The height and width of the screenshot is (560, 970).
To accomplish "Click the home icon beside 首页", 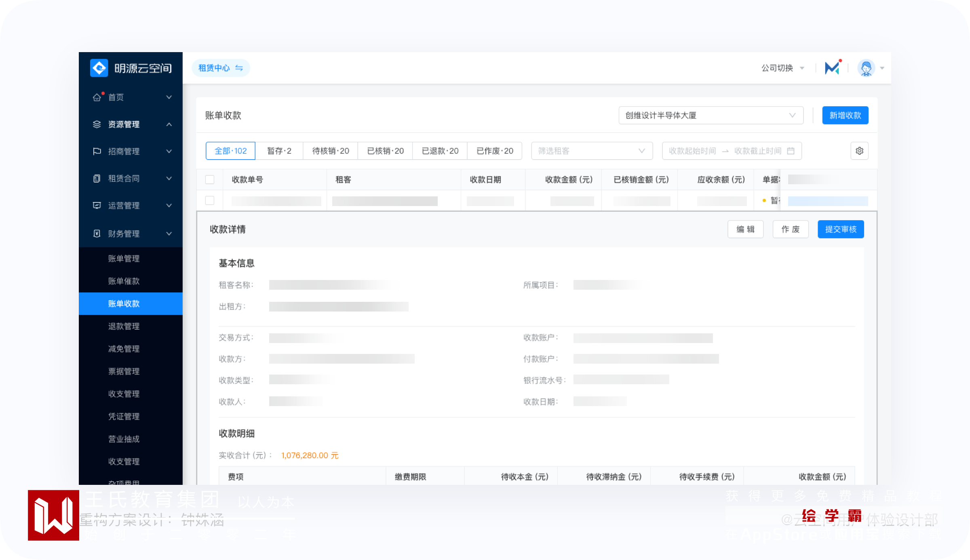I will (x=97, y=97).
